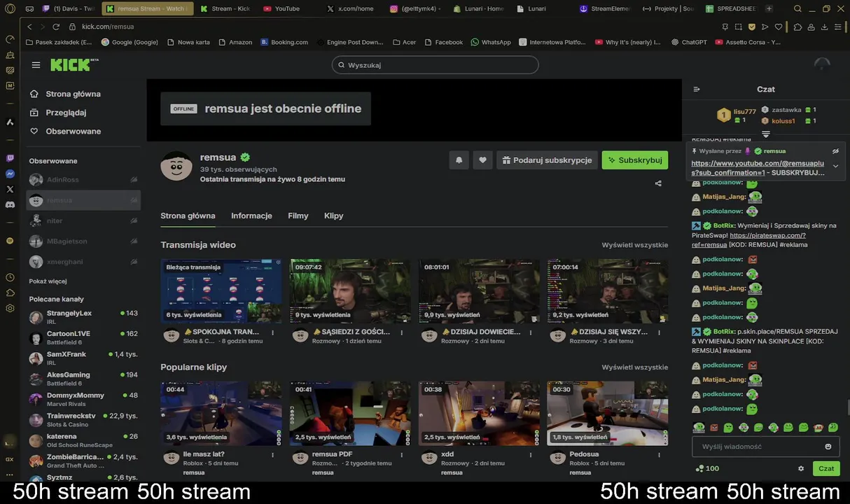
Task: Expand followed list with Pokaż więcej
Action: click(x=48, y=281)
